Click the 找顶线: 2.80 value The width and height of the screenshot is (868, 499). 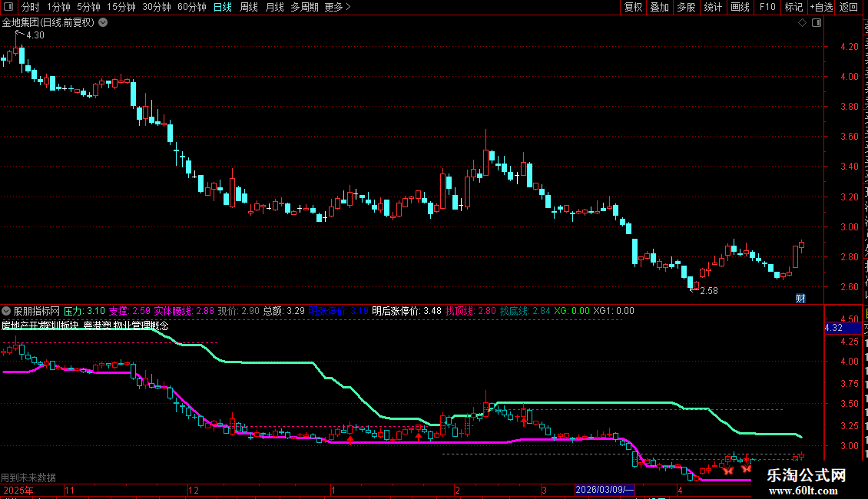(x=471, y=311)
